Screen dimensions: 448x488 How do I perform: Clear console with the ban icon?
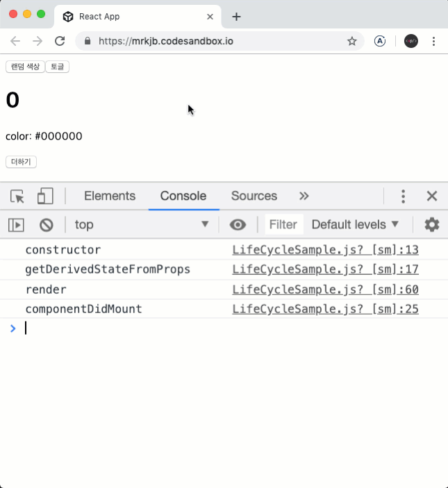tap(47, 225)
